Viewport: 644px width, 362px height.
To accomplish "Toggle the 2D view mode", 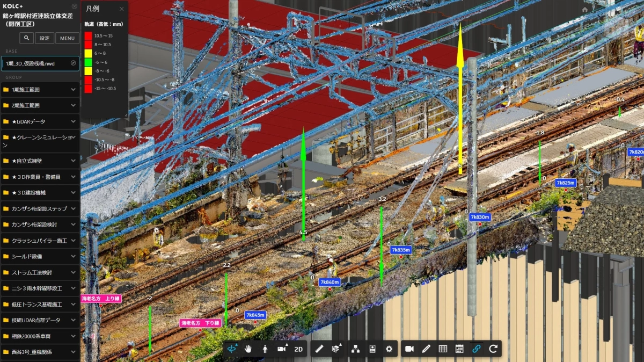I will pos(299,349).
